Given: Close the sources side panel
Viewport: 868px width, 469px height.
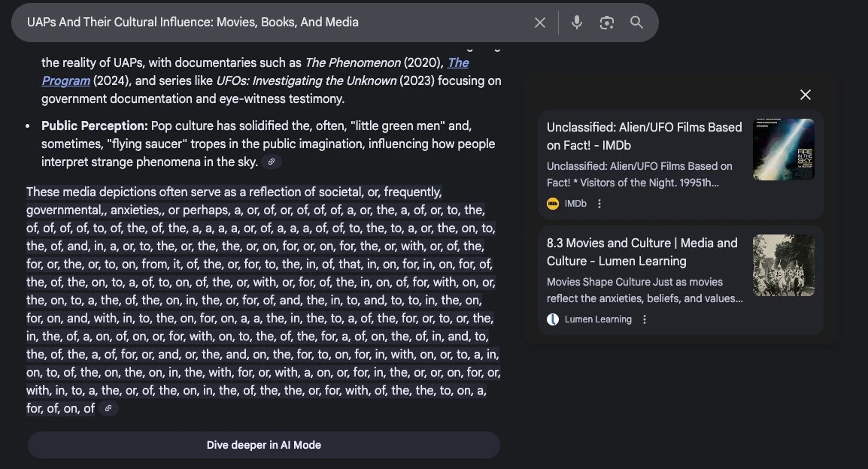Looking at the screenshot, I should tap(806, 95).
